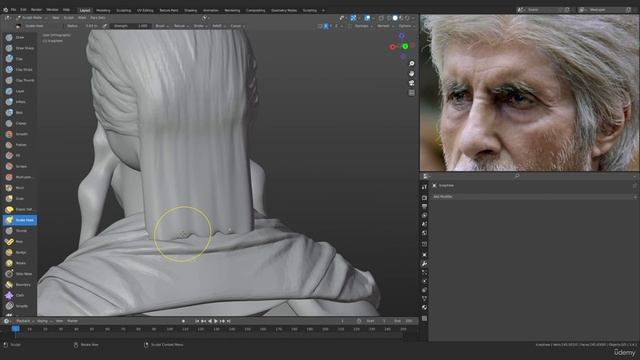Screen dimensions: 640x360
Task: Select the Fill brush
Action: [x=19, y=156]
